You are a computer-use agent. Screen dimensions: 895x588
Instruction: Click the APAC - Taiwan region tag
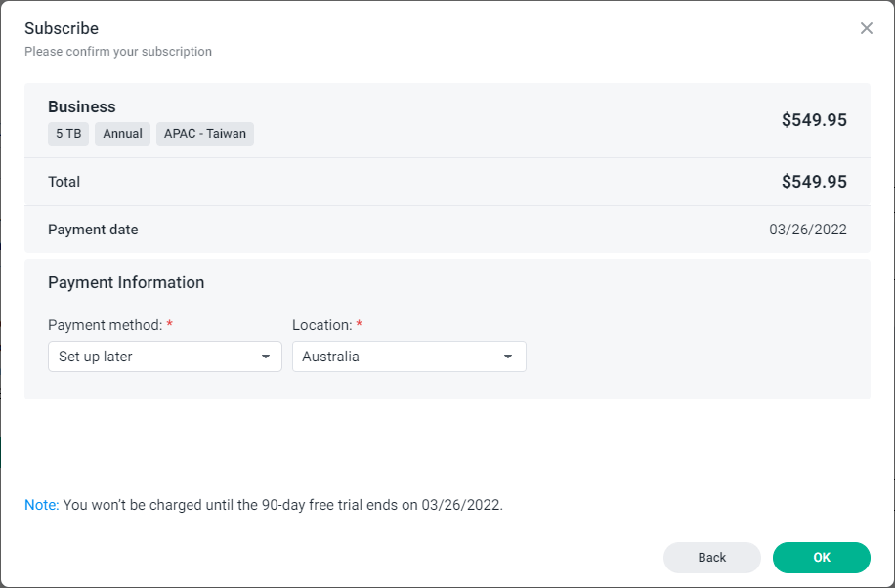coord(205,134)
